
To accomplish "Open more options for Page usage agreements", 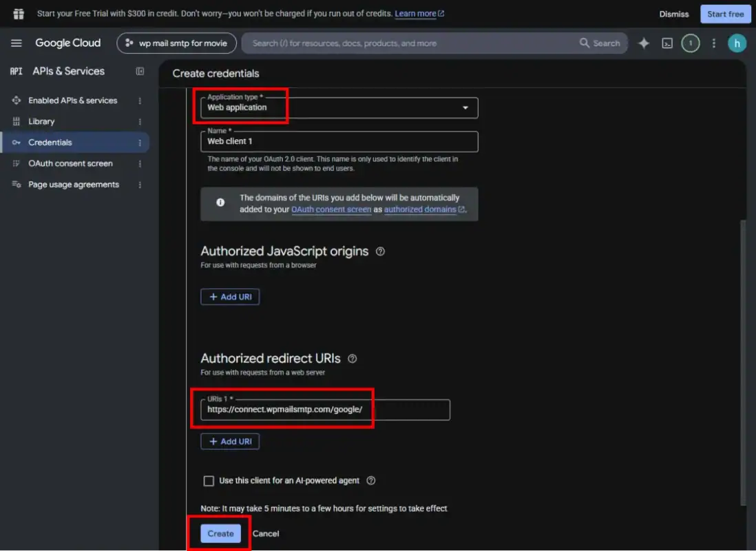I will (x=140, y=185).
